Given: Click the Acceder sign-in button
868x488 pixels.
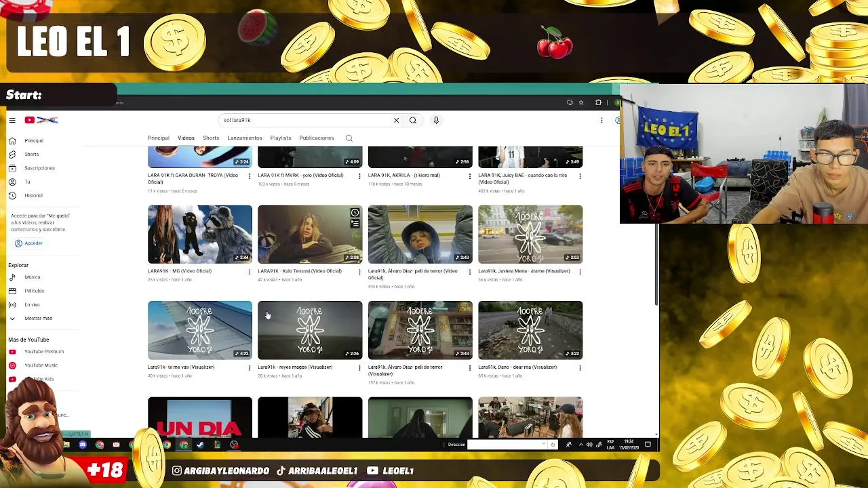Looking at the screenshot, I should [28, 243].
